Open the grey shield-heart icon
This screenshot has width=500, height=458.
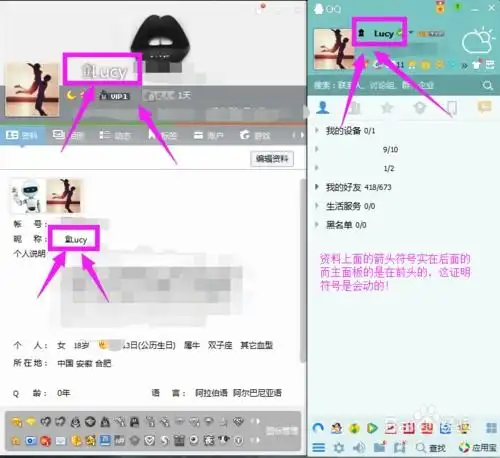point(150,441)
